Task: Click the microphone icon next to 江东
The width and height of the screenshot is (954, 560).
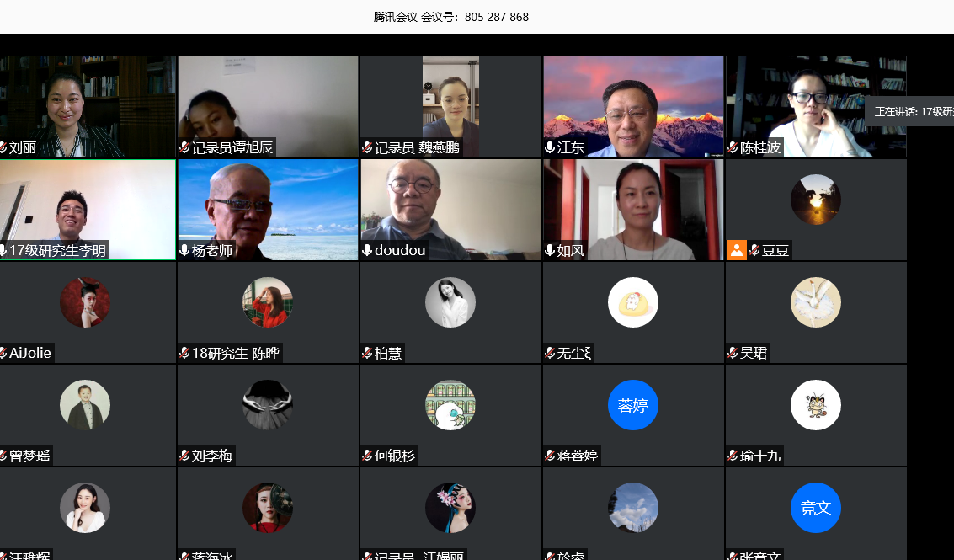Action: [x=550, y=148]
